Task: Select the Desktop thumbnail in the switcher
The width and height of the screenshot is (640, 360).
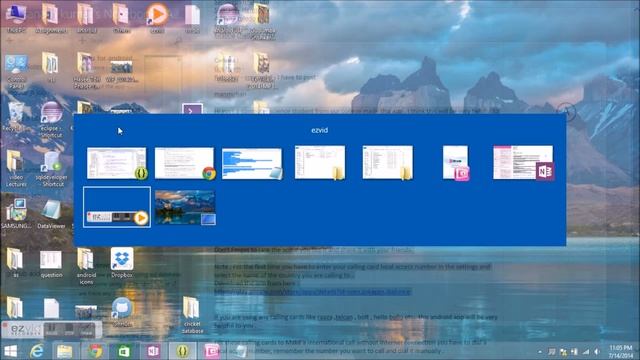Action: (x=185, y=207)
